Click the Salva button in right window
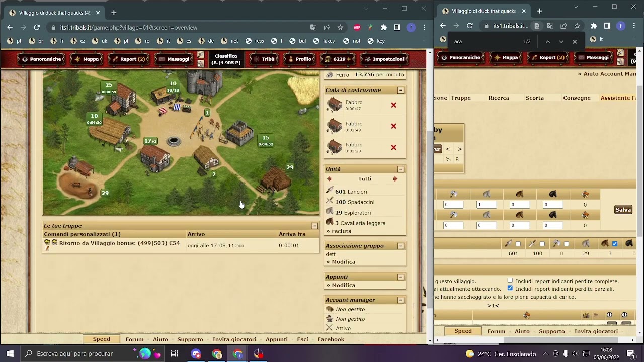644x362 pixels. [623, 210]
